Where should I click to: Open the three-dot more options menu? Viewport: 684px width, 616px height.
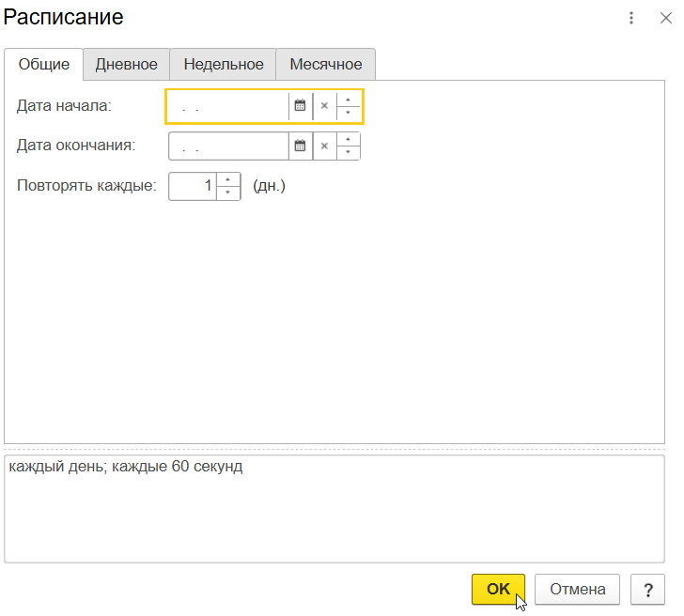point(631,18)
